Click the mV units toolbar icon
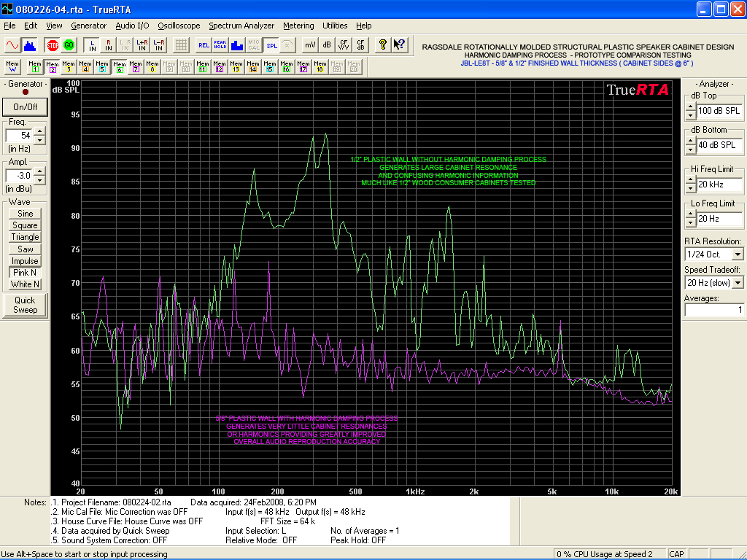Image resolution: width=747 pixels, height=560 pixels. pos(310,45)
